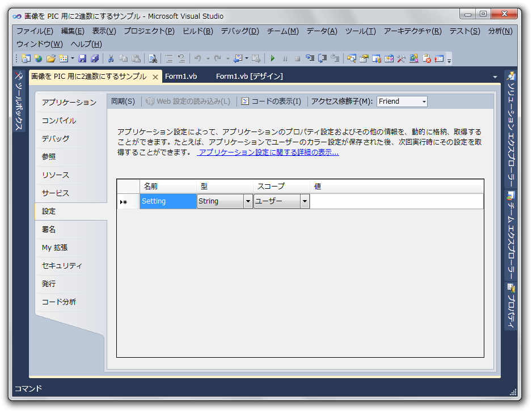Click the Object Browser toolbar icon
532x411 pixels.
[x=389, y=58]
